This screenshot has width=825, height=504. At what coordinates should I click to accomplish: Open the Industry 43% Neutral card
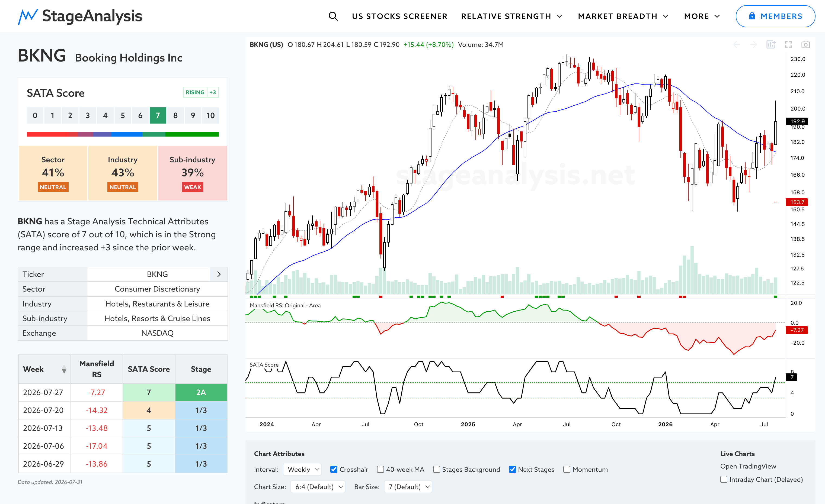point(123,173)
